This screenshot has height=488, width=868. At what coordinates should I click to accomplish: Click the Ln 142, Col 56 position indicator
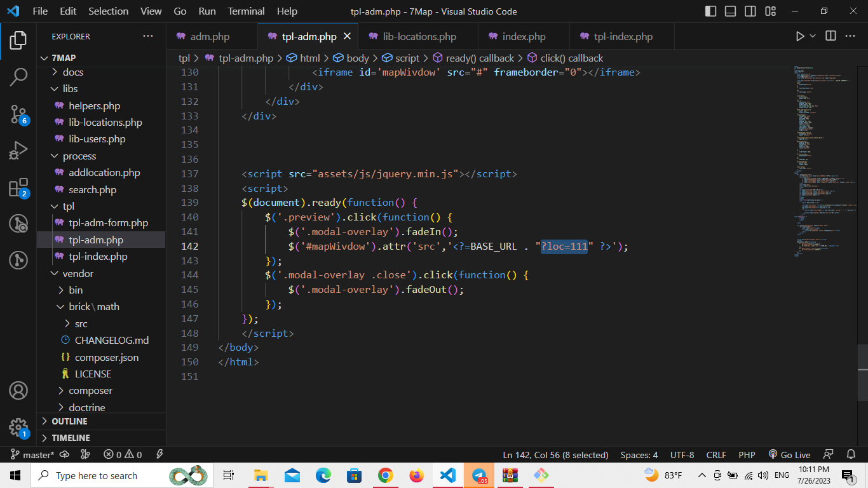[555, 455]
